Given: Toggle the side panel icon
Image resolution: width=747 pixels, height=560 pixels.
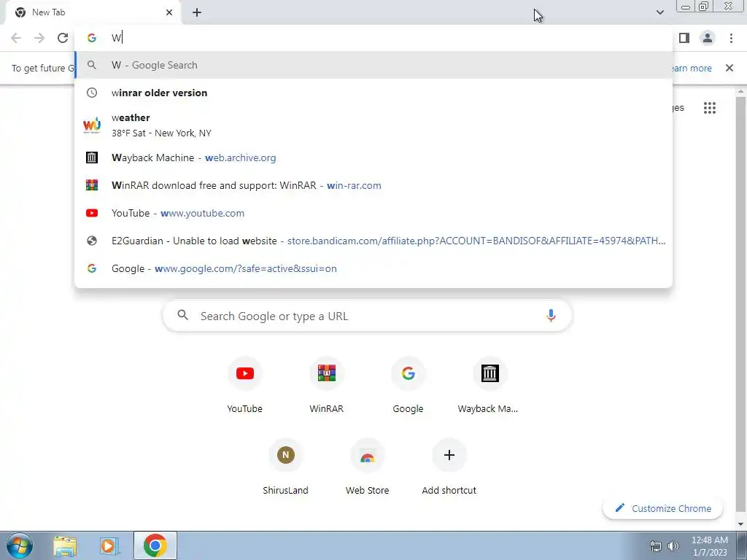Looking at the screenshot, I should pos(684,38).
